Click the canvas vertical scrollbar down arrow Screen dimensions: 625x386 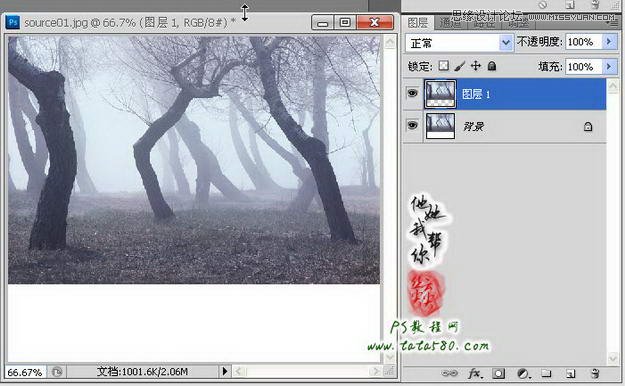[x=389, y=356]
